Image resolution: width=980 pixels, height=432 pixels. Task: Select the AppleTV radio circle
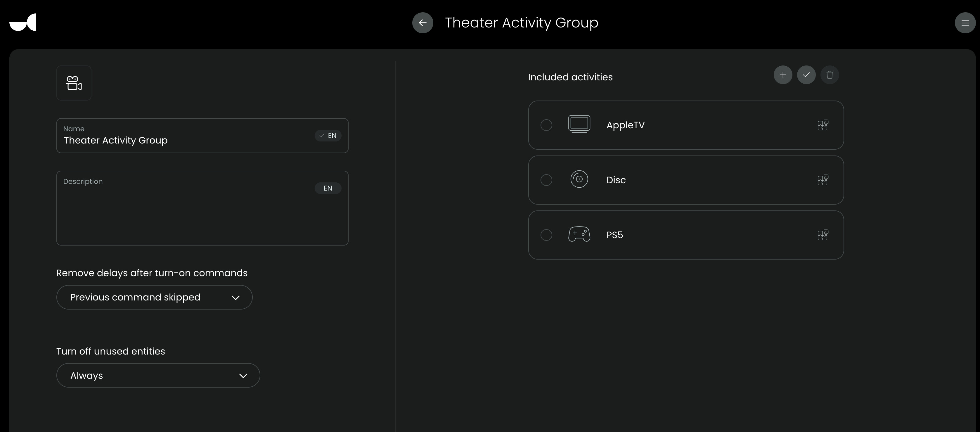tap(546, 125)
